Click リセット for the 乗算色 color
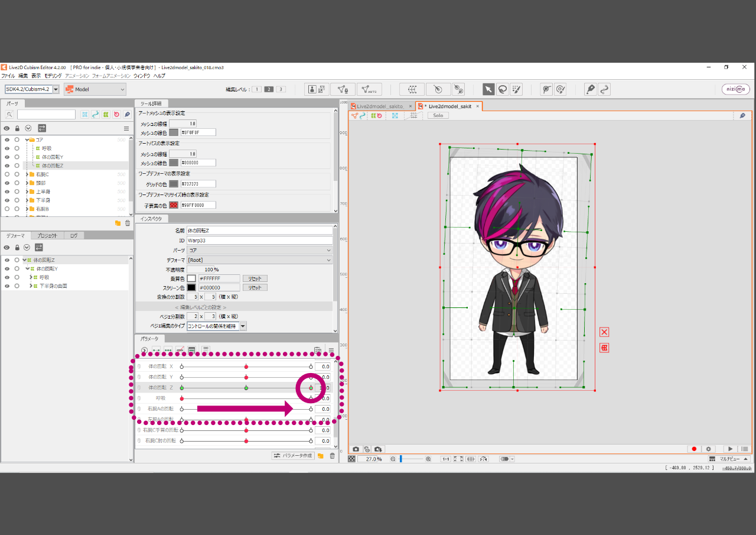This screenshot has width=756, height=535. [x=255, y=278]
